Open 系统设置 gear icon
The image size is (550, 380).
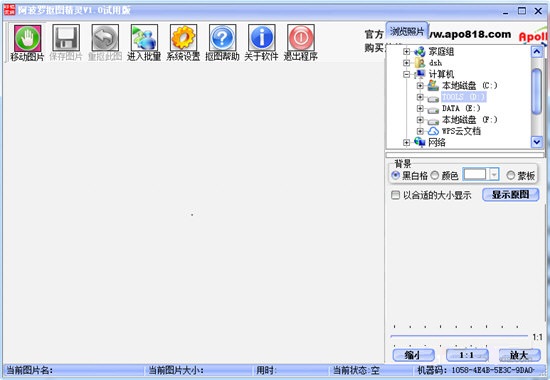(x=183, y=38)
